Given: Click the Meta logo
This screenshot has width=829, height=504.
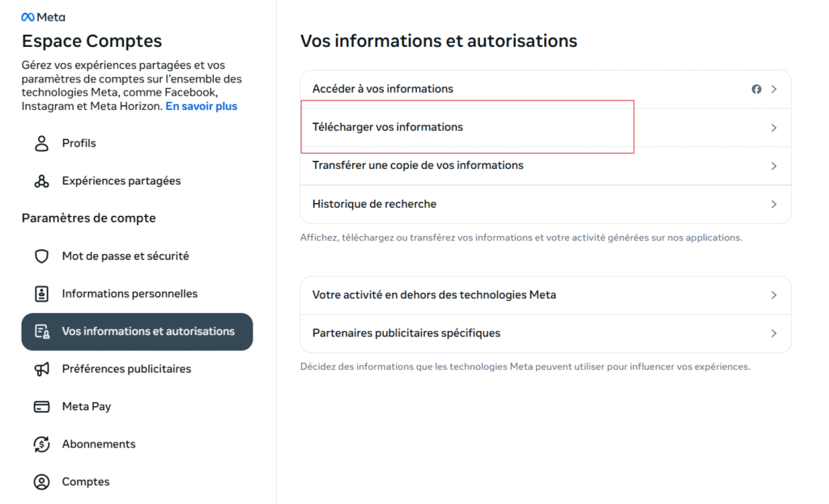Looking at the screenshot, I should click(x=43, y=17).
